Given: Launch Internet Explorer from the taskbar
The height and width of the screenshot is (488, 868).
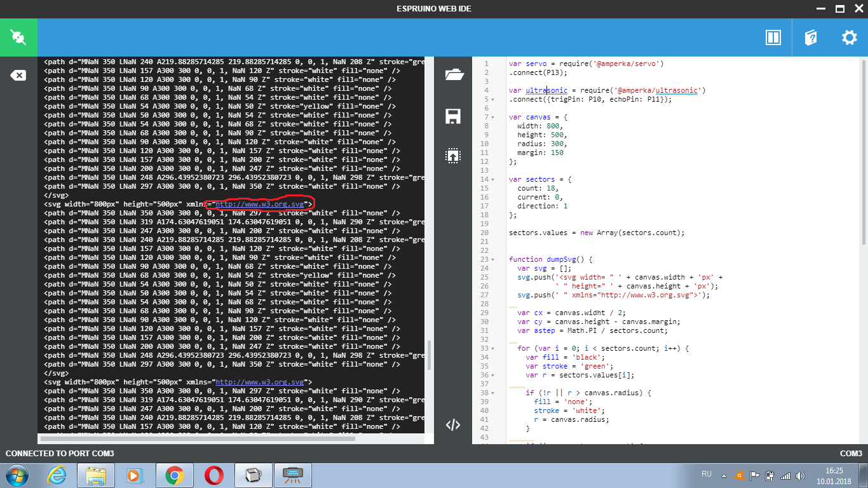Looking at the screenshot, I should tap(57, 475).
